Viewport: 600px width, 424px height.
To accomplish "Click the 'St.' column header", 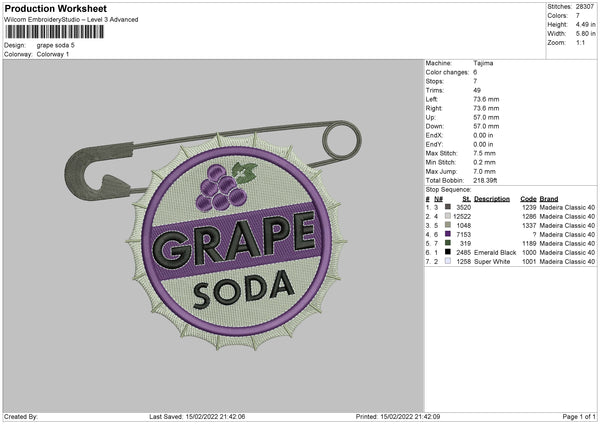I will [x=466, y=199].
